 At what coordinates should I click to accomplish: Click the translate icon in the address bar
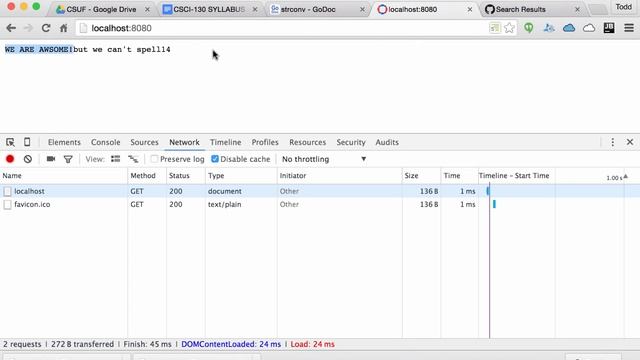point(494,28)
